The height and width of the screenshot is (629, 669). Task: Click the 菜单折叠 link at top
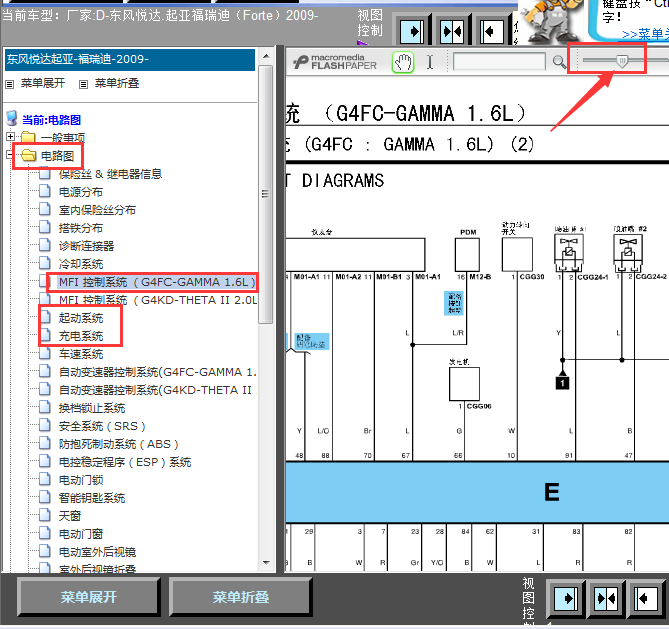tap(117, 83)
